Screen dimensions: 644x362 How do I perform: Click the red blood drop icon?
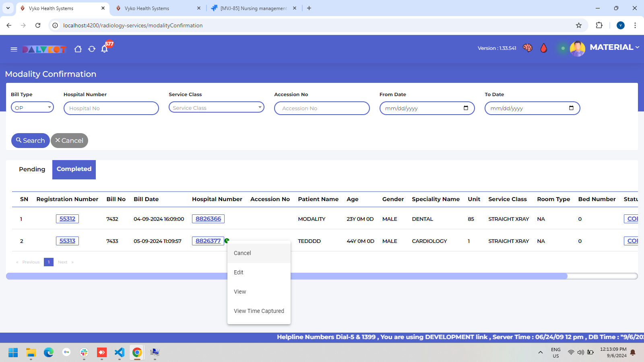[544, 48]
